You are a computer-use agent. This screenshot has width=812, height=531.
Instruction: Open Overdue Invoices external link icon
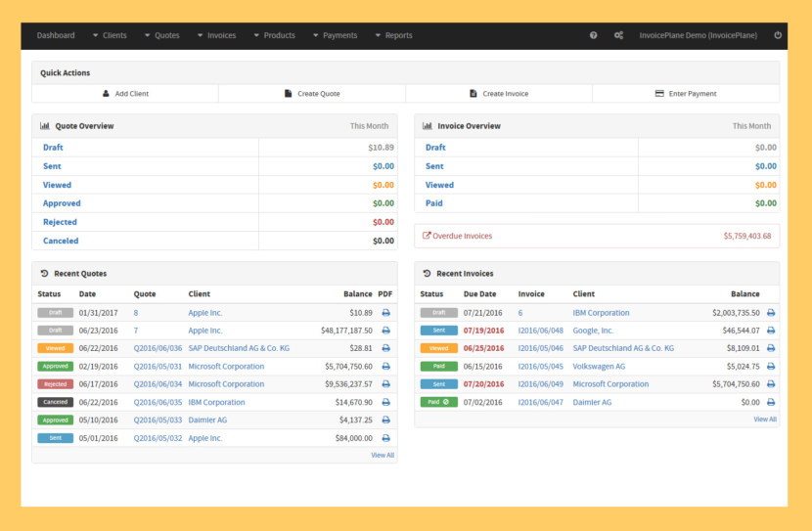[427, 236]
